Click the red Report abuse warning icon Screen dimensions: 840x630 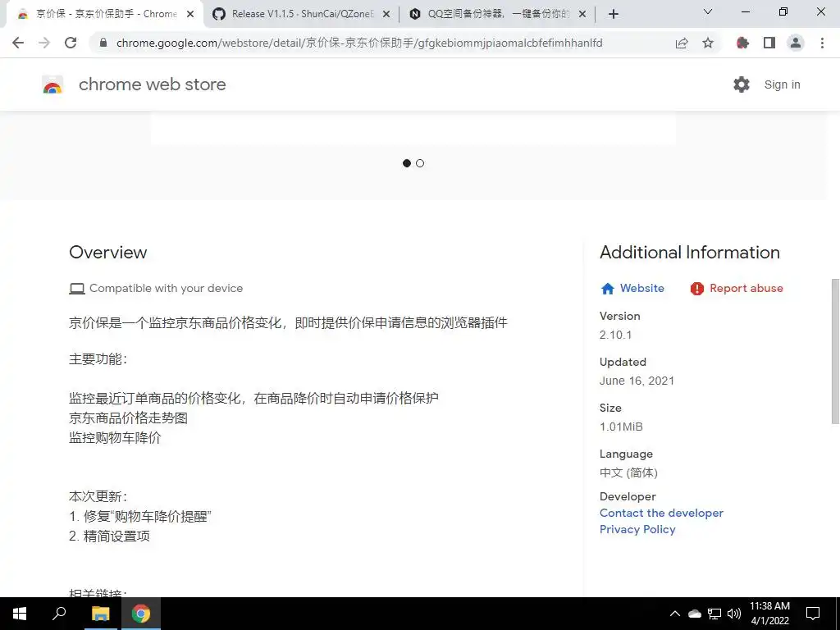coord(697,289)
